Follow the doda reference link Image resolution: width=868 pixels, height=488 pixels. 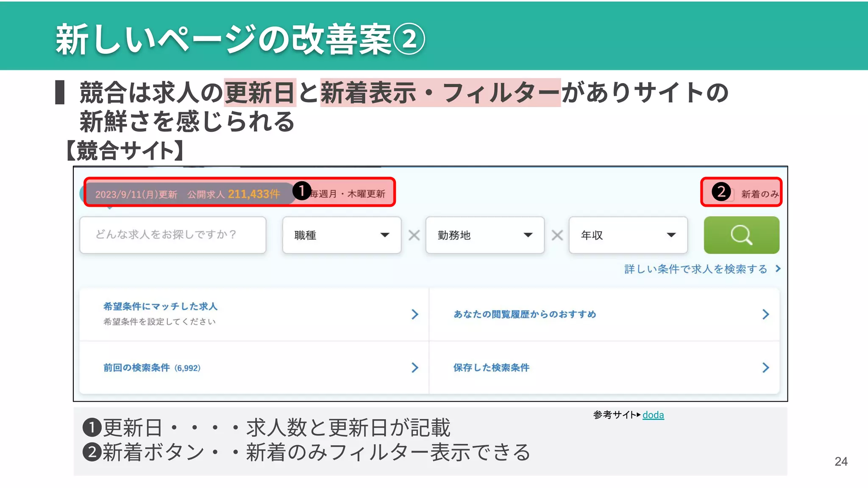(653, 415)
